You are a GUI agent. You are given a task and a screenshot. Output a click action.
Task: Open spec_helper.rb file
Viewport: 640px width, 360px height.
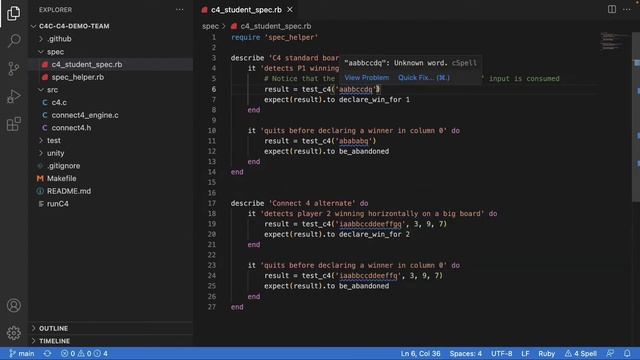pos(111,77)
